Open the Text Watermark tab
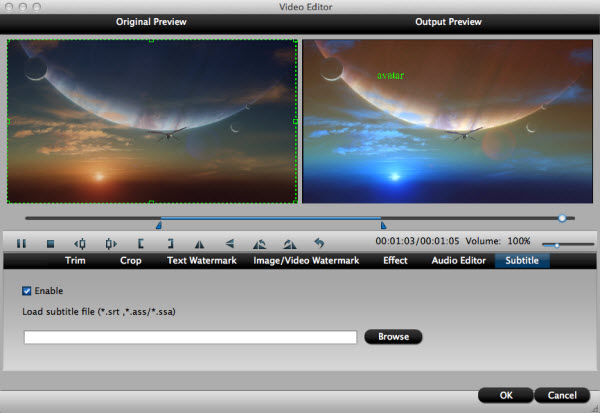The height and width of the screenshot is (413, 600). [x=202, y=261]
